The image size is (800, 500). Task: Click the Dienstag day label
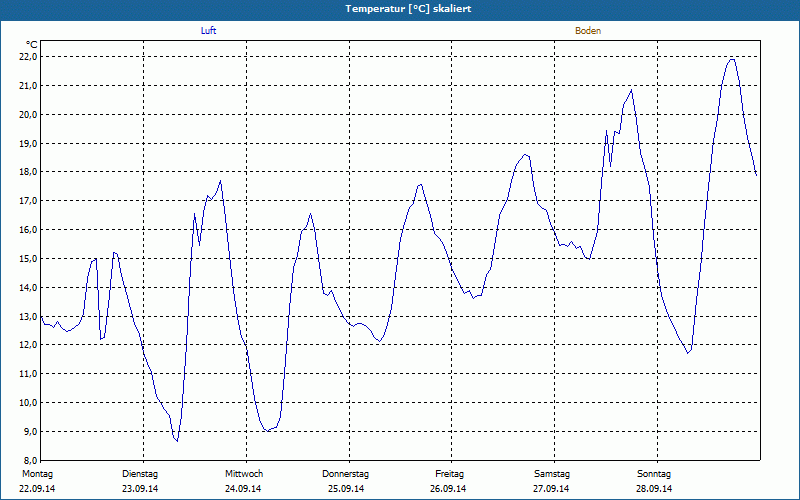[140, 474]
